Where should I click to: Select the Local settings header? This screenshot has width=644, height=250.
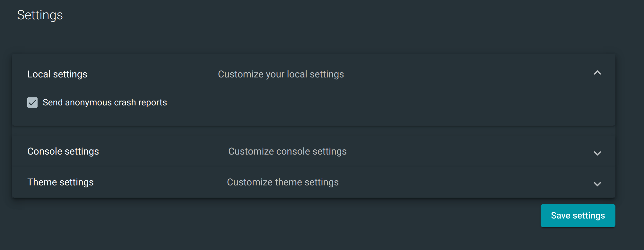pyautogui.click(x=57, y=74)
